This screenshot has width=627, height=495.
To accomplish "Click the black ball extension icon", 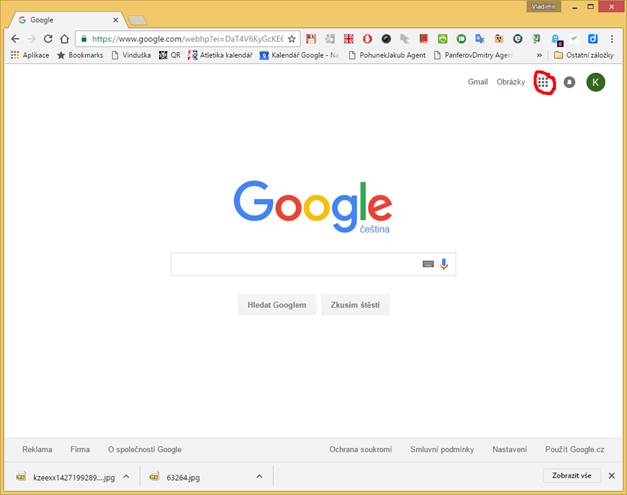I will pos(386,39).
